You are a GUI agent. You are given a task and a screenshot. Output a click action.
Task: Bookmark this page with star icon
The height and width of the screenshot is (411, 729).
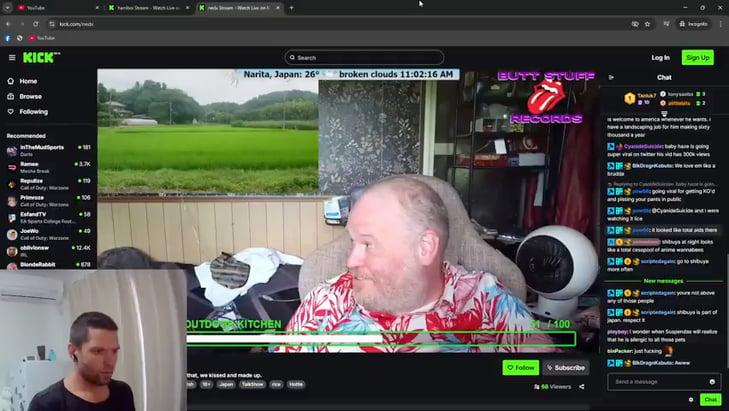point(647,24)
